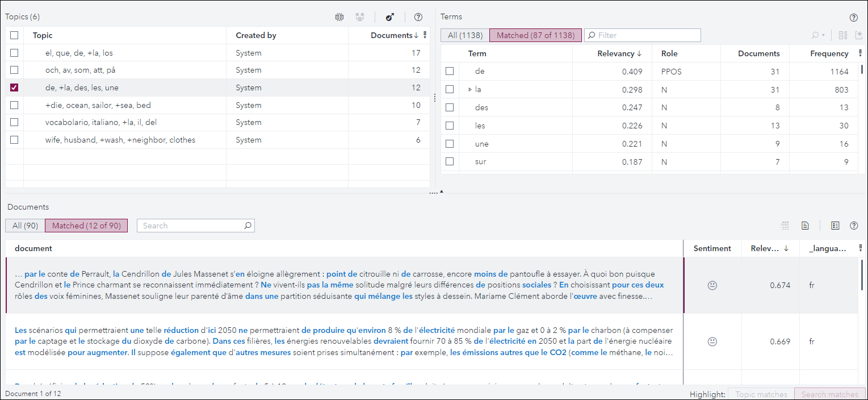
Task: Expand the Terms table column options menu
Action: point(861,53)
